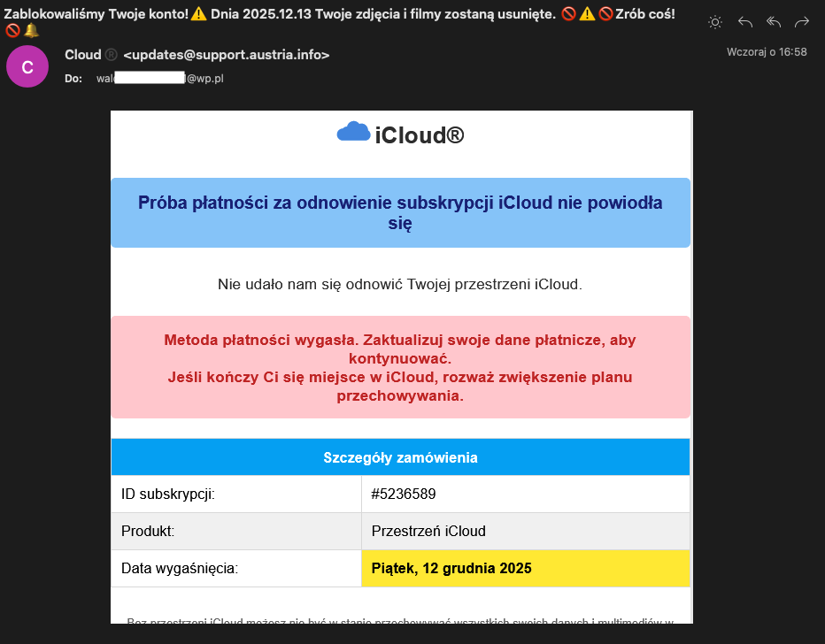Click the Reply arrow icon
Image resolution: width=825 pixels, height=644 pixels.
pos(745,22)
